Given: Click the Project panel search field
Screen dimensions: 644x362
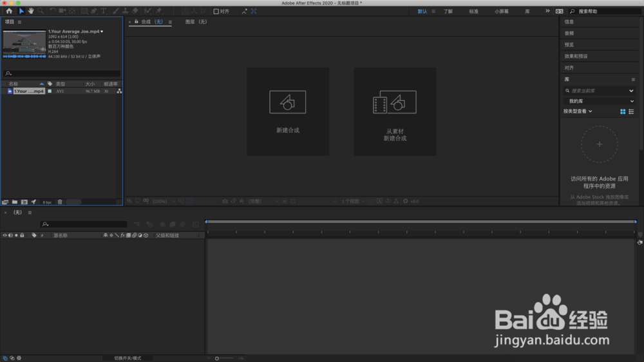Looking at the screenshot, I should tap(62, 73).
